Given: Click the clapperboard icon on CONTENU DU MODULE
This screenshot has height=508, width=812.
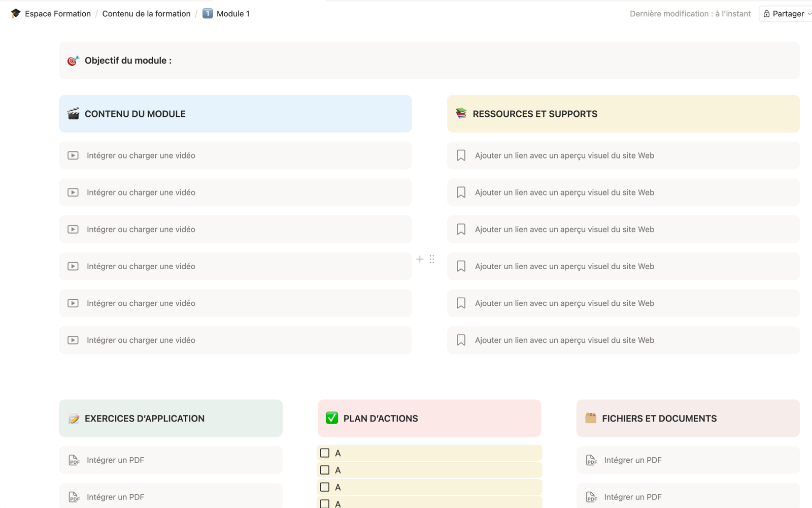Looking at the screenshot, I should 73,114.
